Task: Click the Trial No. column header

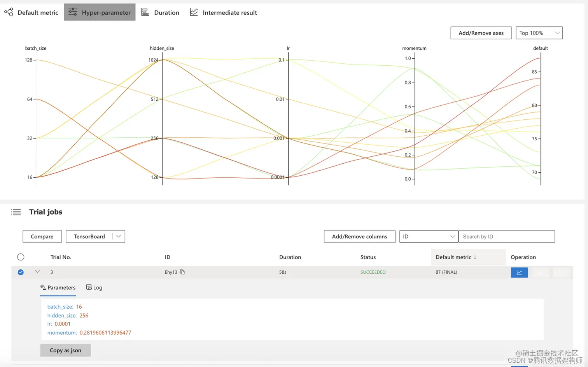Action: point(61,257)
